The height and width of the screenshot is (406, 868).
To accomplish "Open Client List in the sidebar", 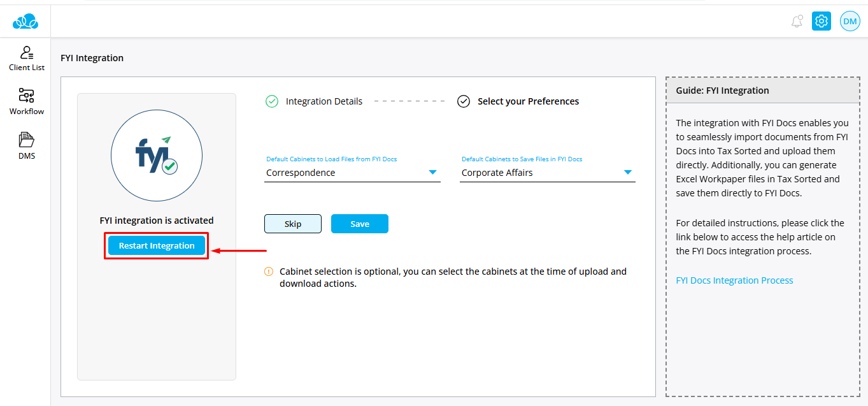I will click(x=27, y=59).
